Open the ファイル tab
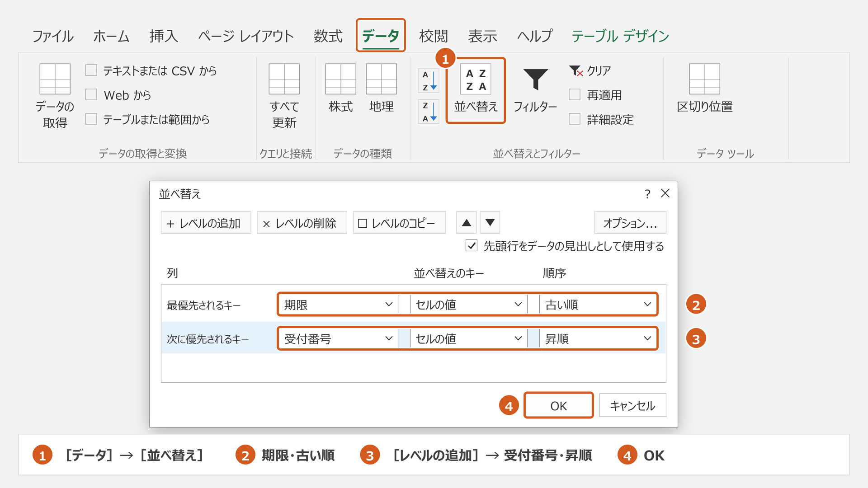This screenshot has height=488, width=868. coord(53,36)
